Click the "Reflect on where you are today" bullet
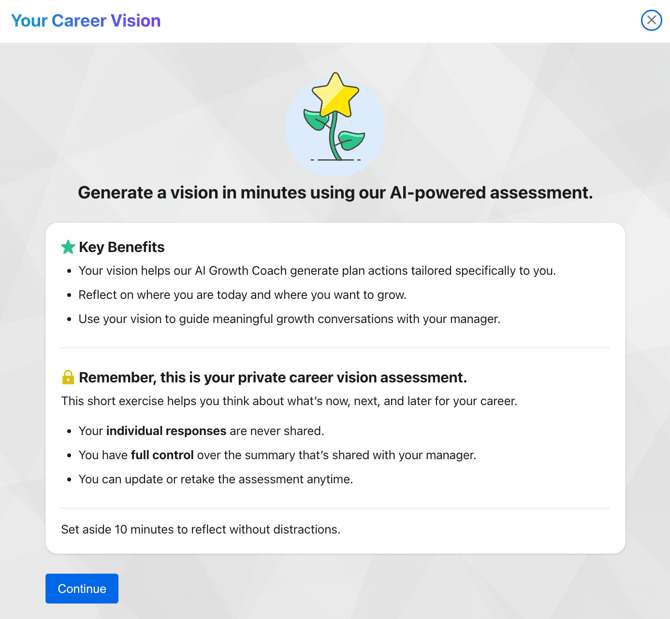The height and width of the screenshot is (619, 670). click(x=242, y=295)
